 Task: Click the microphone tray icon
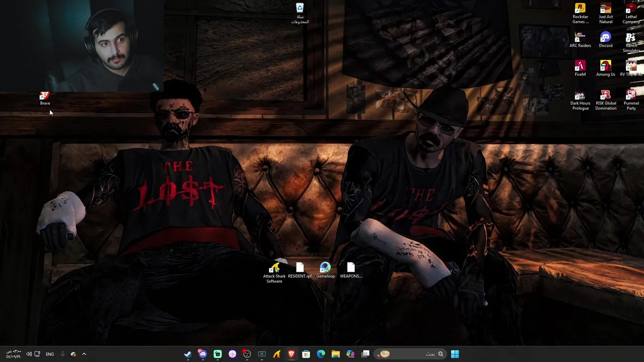(x=62, y=354)
